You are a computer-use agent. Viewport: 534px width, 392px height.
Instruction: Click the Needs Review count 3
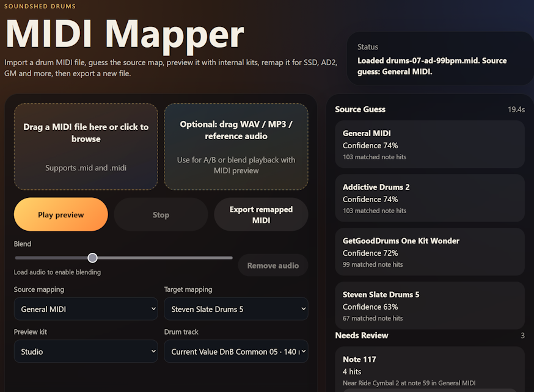[x=522, y=336]
